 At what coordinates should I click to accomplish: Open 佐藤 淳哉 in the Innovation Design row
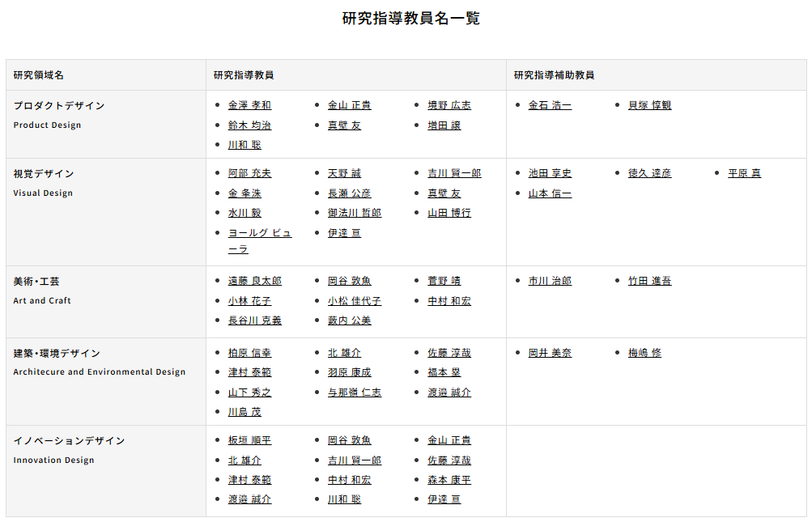[449, 460]
